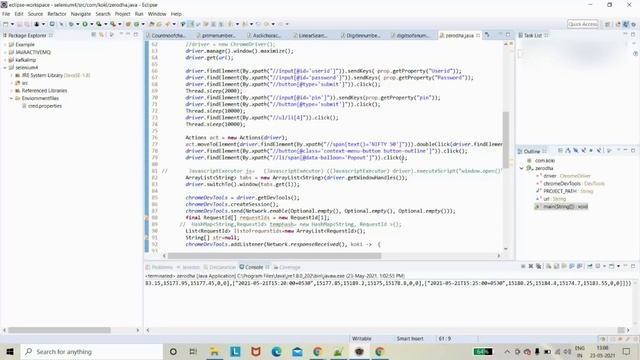Close the zerodha.java editor tab
640x360 pixels.
click(x=478, y=36)
